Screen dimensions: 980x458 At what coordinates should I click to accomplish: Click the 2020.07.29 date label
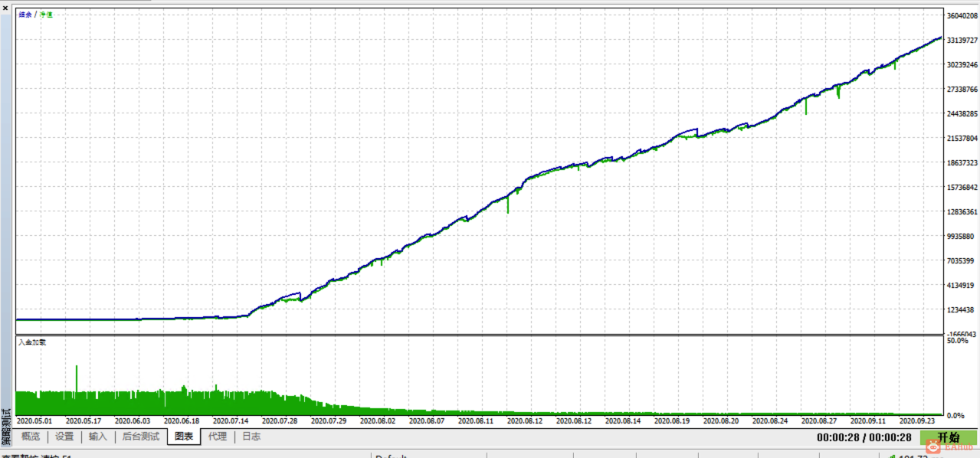329,420
